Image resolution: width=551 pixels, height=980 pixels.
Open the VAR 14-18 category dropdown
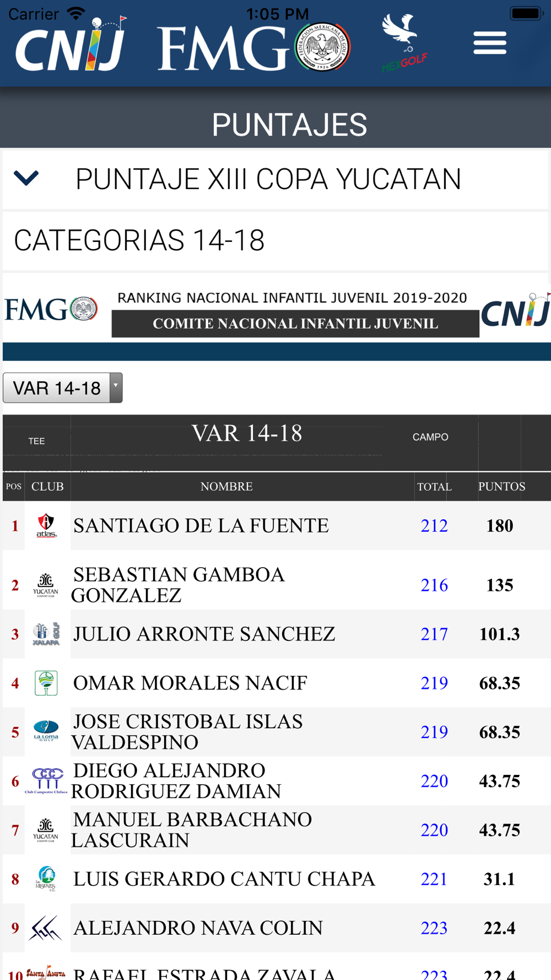click(62, 388)
